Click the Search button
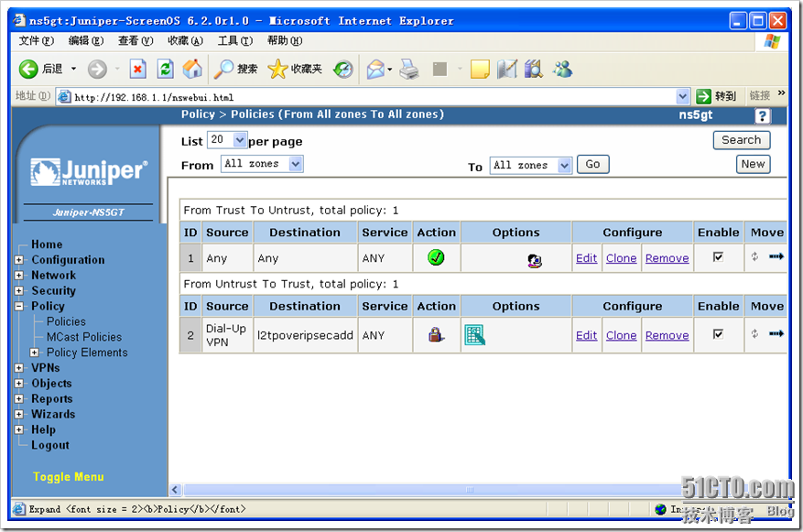Viewport: 803px width, 532px height. click(741, 140)
